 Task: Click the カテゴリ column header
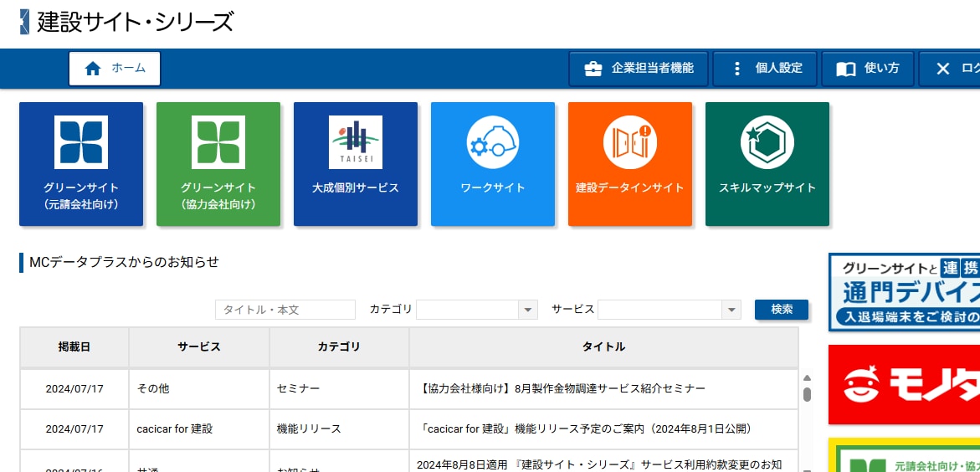(340, 347)
